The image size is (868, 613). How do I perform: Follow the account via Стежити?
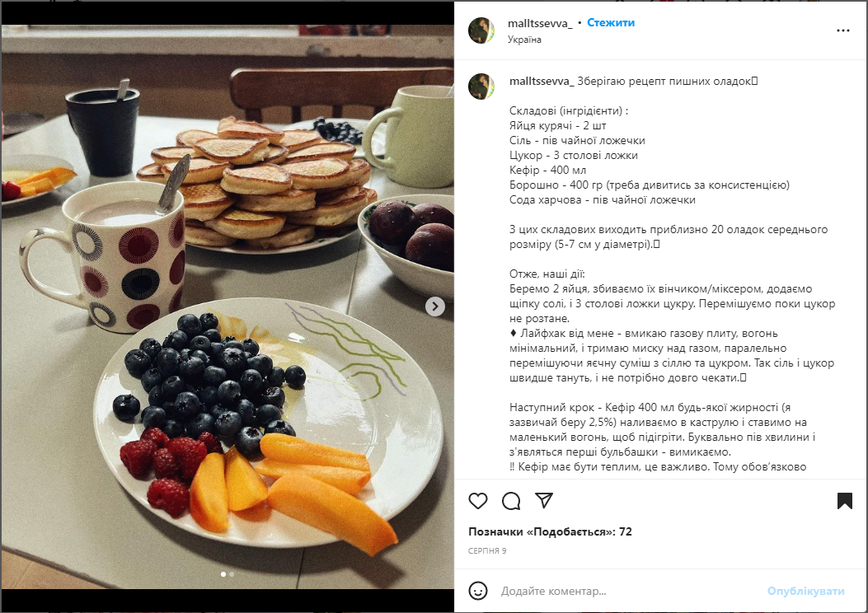click(611, 23)
